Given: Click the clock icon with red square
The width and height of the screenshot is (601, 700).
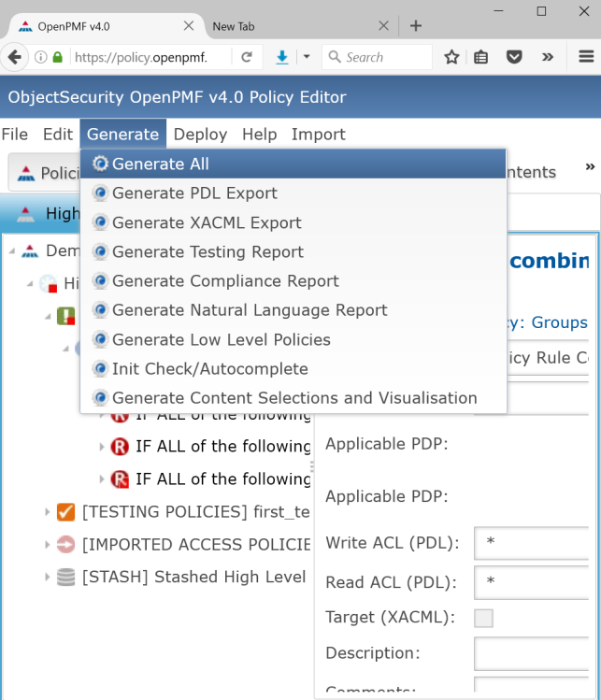Looking at the screenshot, I should pyautogui.click(x=49, y=283).
